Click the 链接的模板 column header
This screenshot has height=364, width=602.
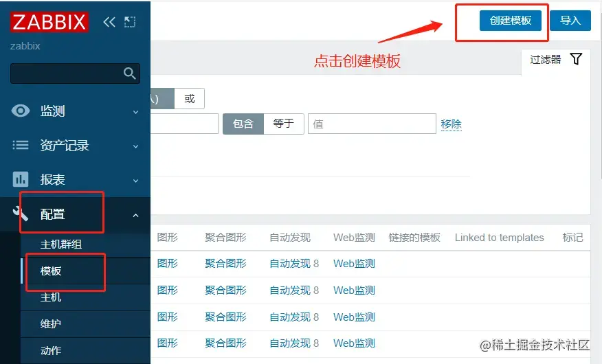(x=414, y=238)
